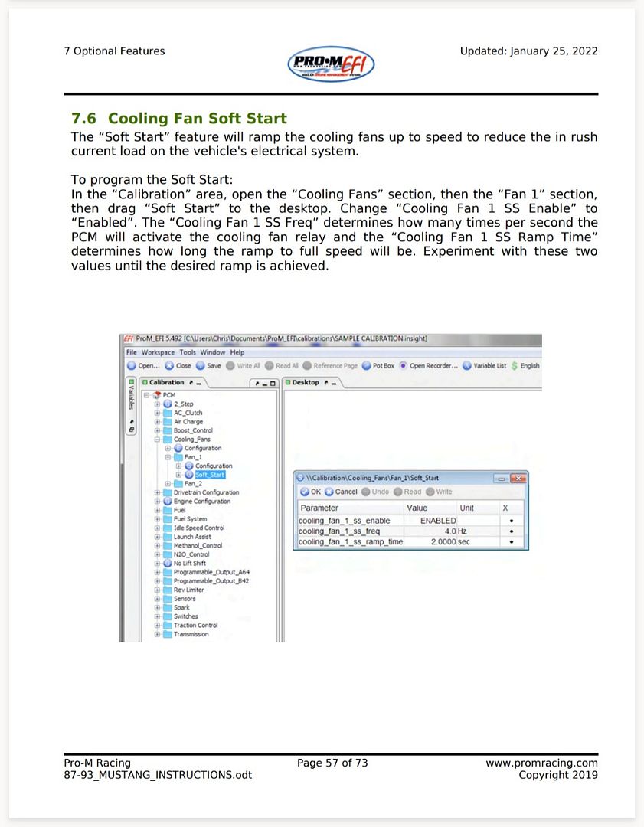Expand the Fuel System tree node
The height and width of the screenshot is (827, 644).
point(157,519)
